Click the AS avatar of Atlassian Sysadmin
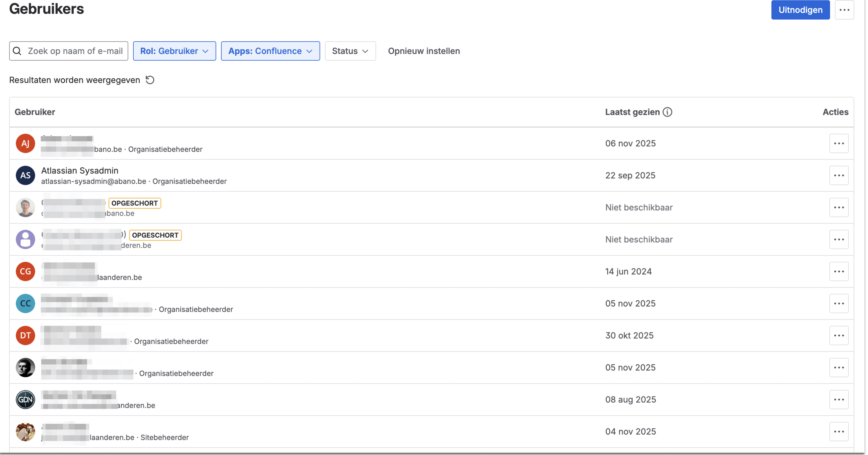Screen dimensions: 868x455 (25, 176)
